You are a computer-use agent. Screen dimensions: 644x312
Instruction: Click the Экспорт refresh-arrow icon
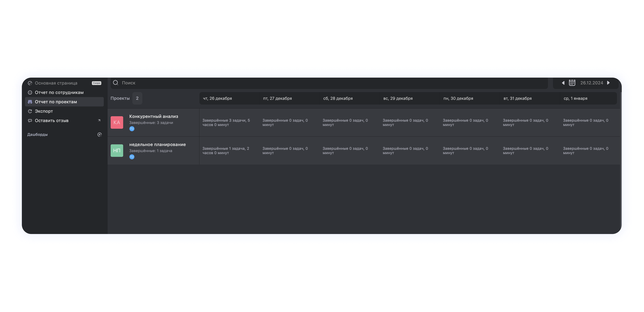coord(30,111)
